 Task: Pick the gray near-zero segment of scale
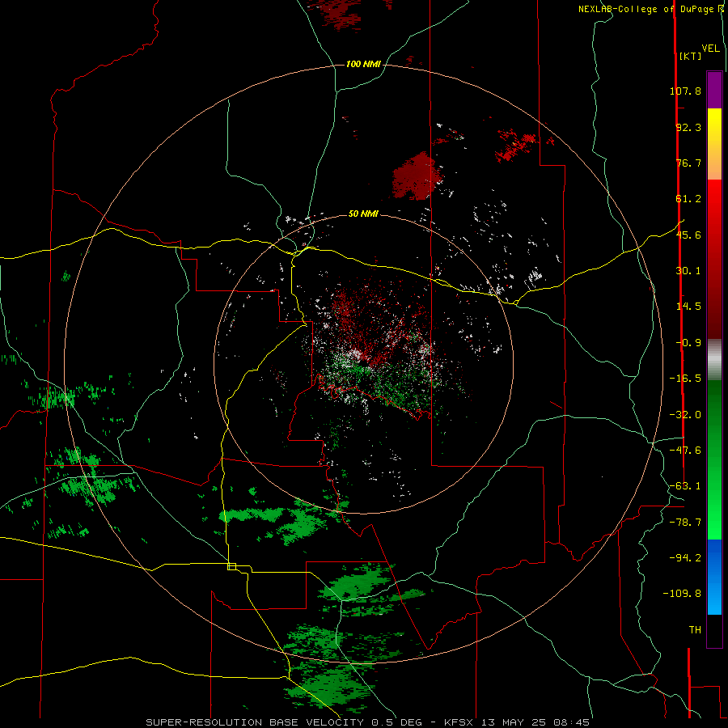pos(714,359)
